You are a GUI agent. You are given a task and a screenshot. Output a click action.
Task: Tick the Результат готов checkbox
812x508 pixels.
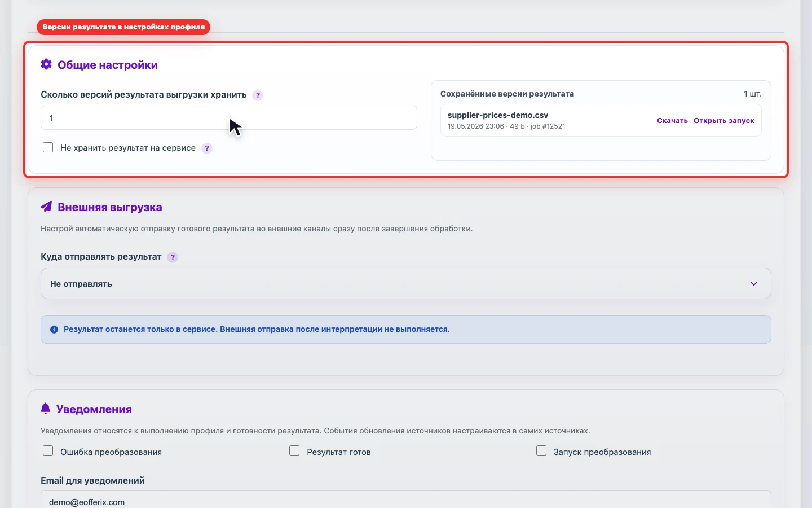click(x=294, y=450)
